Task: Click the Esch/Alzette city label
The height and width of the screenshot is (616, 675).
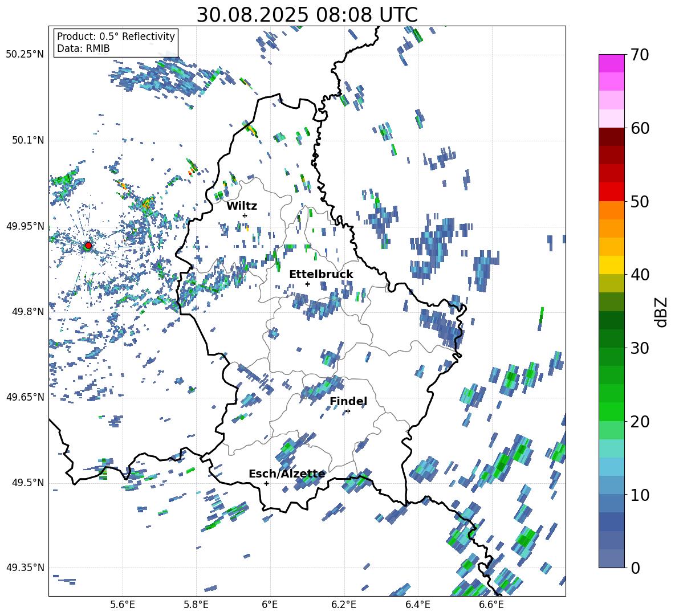Action: click(287, 474)
